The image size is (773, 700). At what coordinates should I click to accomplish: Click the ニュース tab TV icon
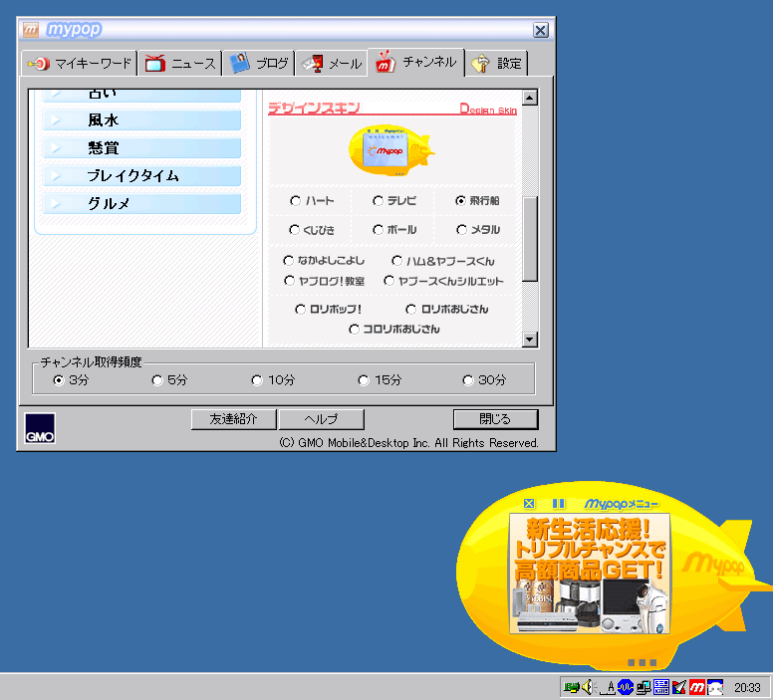(x=155, y=64)
